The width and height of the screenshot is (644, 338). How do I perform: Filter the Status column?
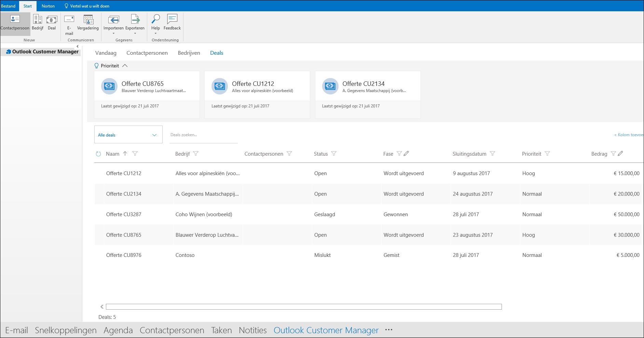click(x=334, y=154)
